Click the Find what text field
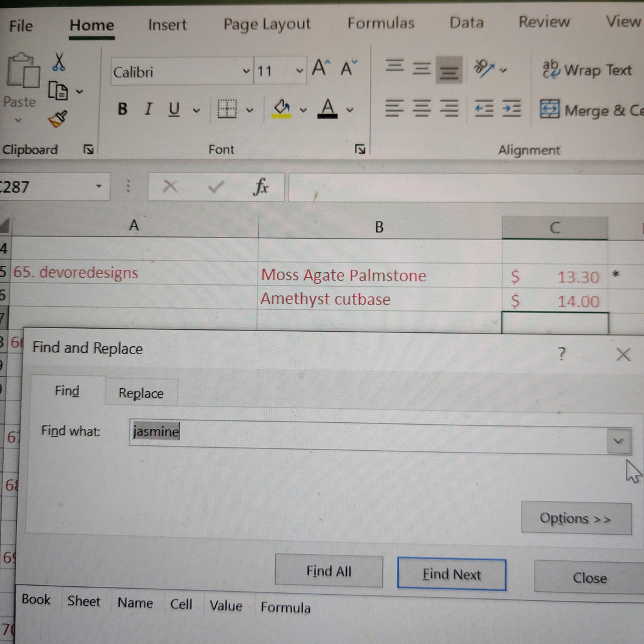This screenshot has width=644, height=644. point(365,433)
